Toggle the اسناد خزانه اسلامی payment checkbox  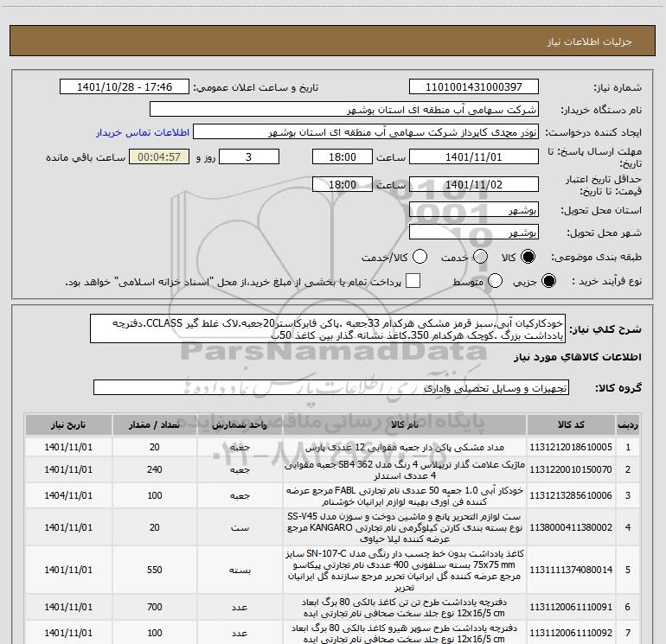413,281
